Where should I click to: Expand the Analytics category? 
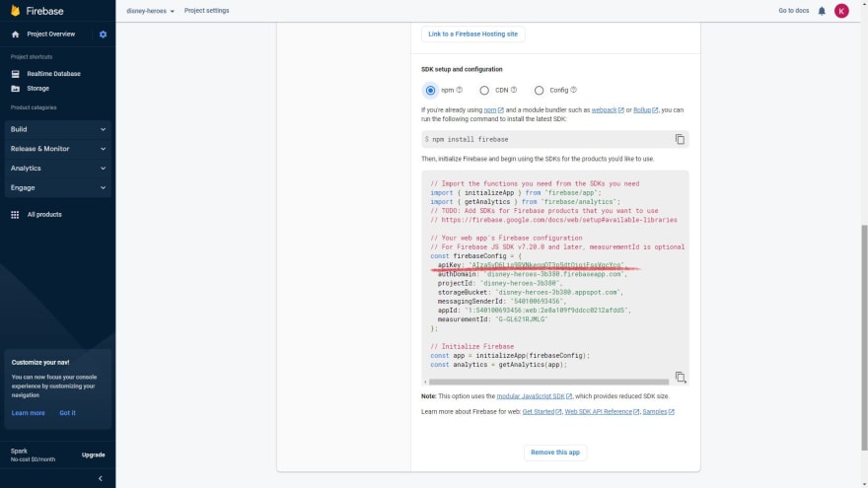pos(57,169)
